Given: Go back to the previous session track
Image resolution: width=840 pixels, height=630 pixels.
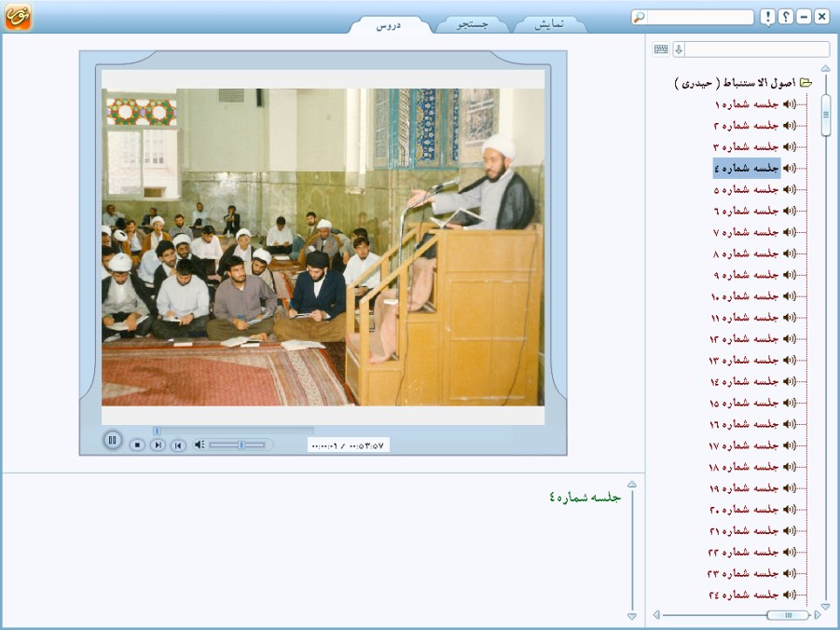Looking at the screenshot, I should click(x=178, y=445).
